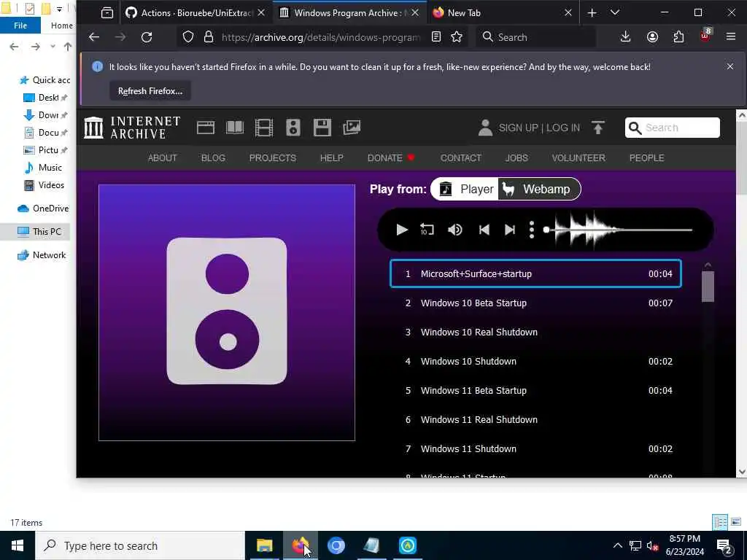Open the PROJECTS menu item

tap(273, 157)
